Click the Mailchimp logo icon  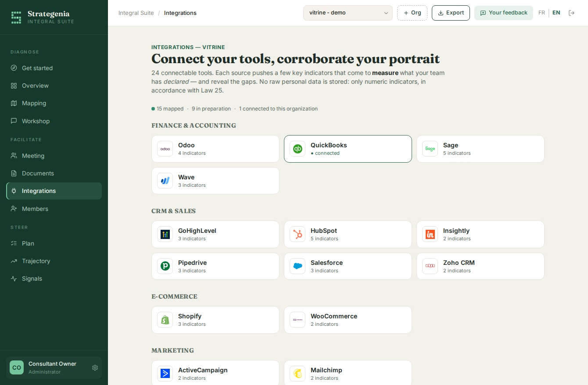(298, 374)
